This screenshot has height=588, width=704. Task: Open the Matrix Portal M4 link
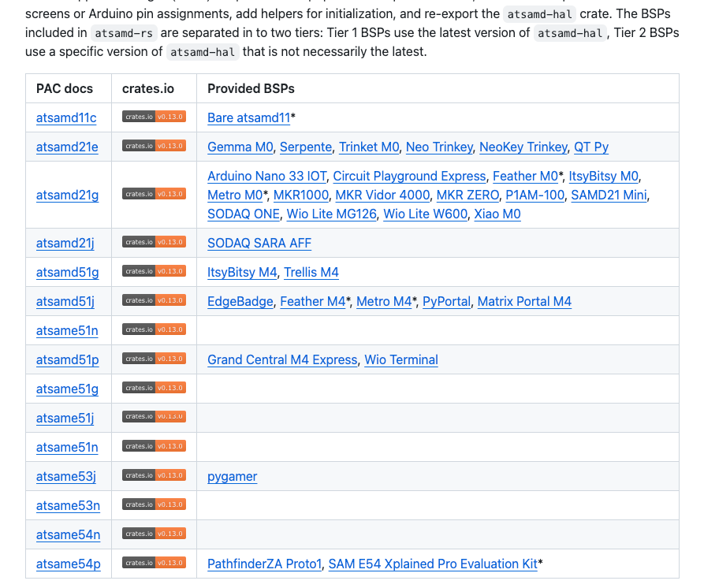(x=524, y=301)
